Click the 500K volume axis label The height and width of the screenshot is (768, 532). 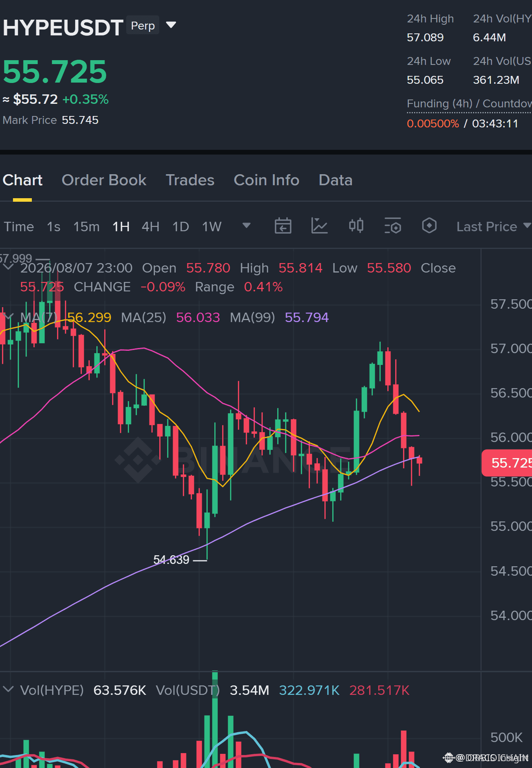[506, 737]
